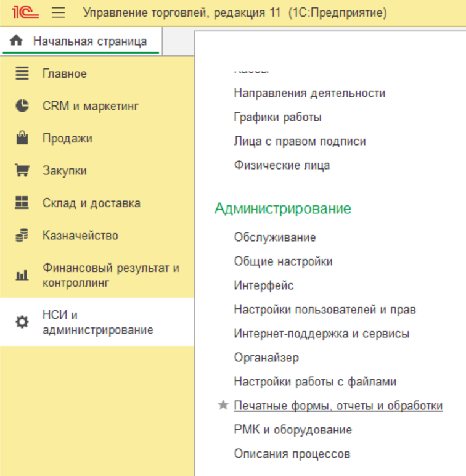Screen dimensions: 466x476
Task: Open the Главное section
Action: tap(97, 73)
